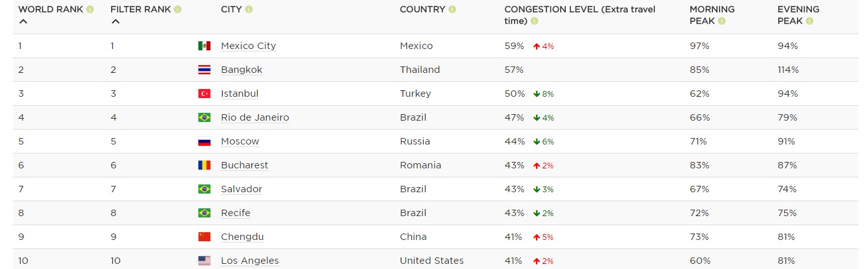Viewport: 868px width, 269px height.
Task: Click the Mexico flag icon
Action: point(204,46)
